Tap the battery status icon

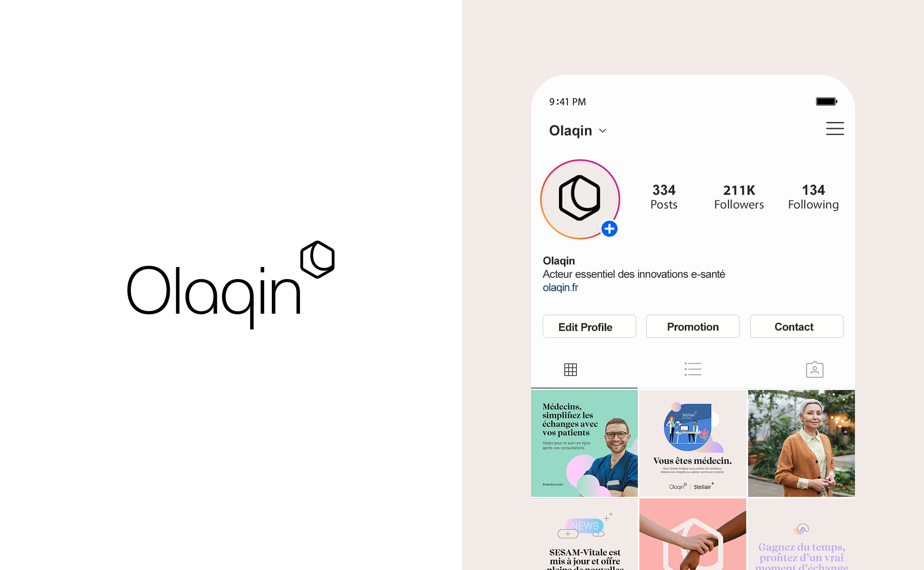pos(826,101)
